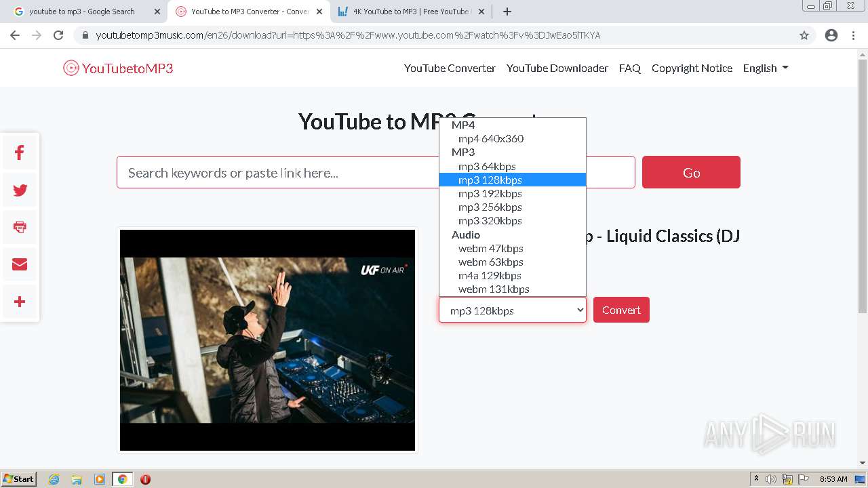Screen dimensions: 868x488
Task: Choose mp3 64kbps option
Action: click(512, 166)
